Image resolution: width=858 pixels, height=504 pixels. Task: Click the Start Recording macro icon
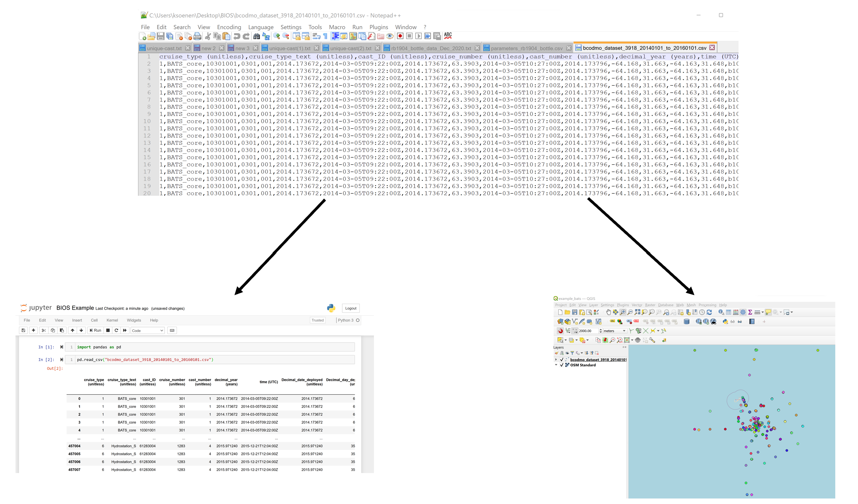tap(400, 36)
